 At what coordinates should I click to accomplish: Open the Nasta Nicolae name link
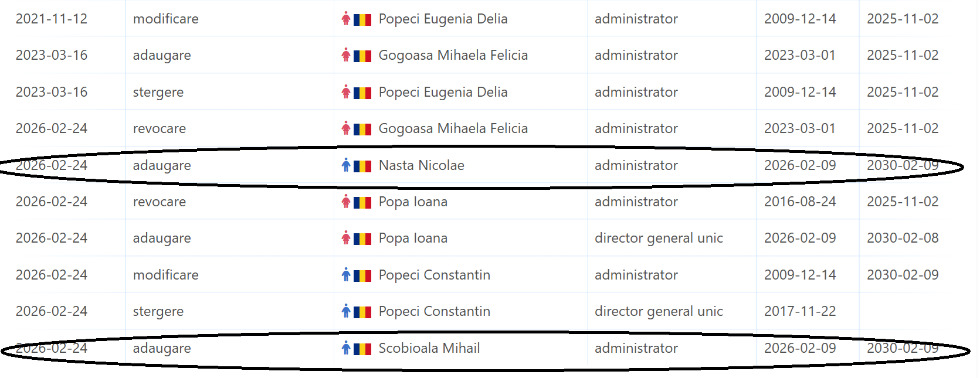pos(421,165)
